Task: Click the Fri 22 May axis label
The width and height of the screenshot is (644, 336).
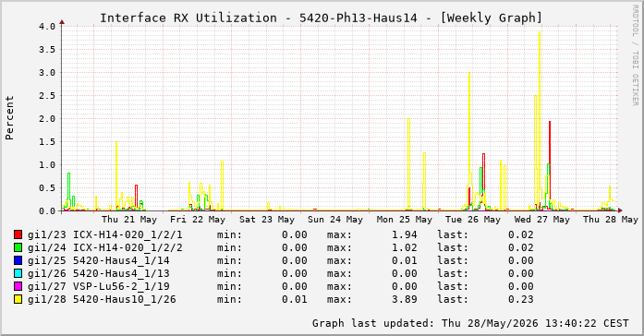Action: point(198,220)
